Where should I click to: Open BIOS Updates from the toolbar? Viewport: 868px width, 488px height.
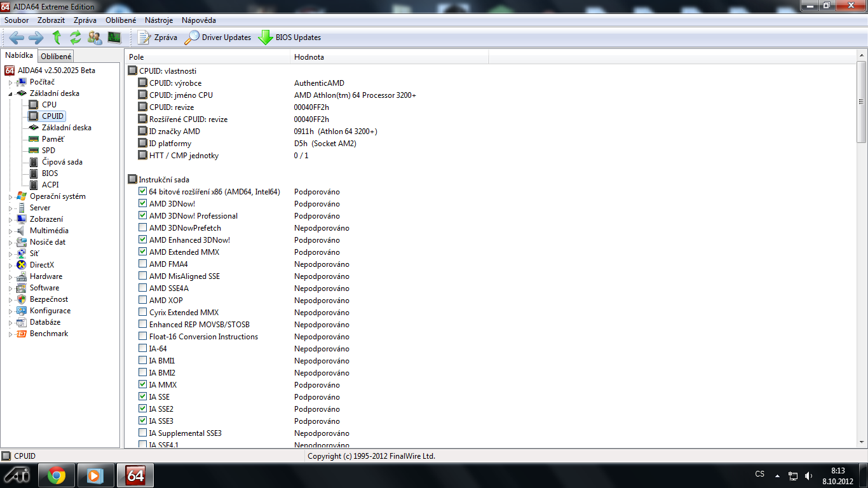[290, 37]
